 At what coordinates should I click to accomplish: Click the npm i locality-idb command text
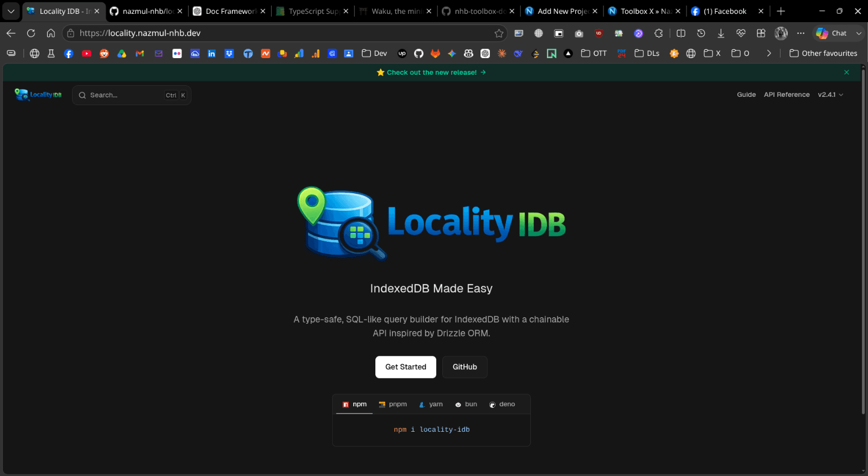coord(431,430)
